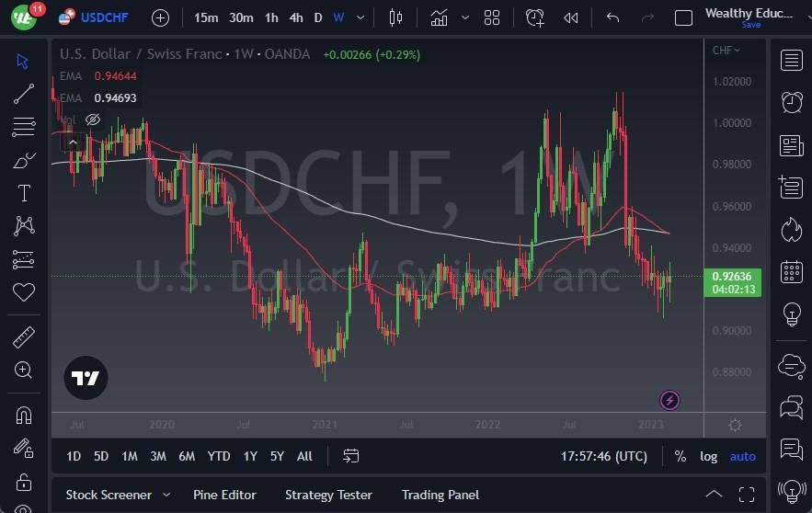
Task: Open indicator templates grid icon
Action: [x=492, y=18]
